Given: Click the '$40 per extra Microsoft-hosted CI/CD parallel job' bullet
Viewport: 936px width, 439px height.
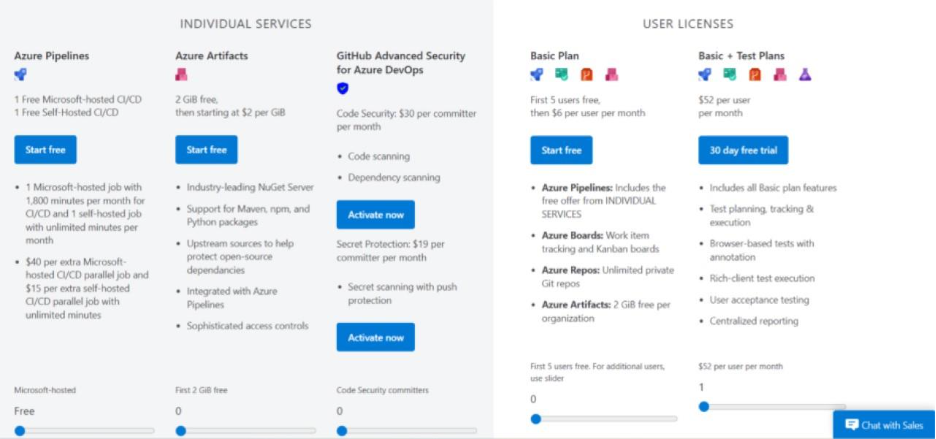Looking at the screenshot, I should tap(87, 288).
